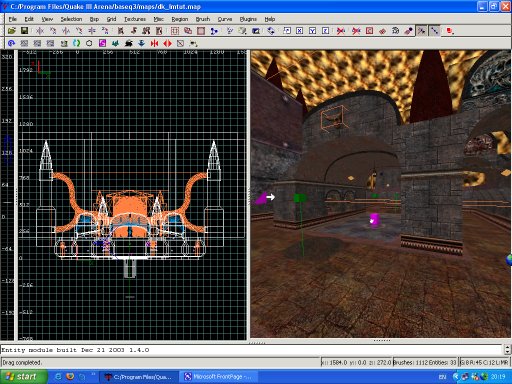This screenshot has width=512, height=384.
Task: Toggle the pressed weld patch points button
Action: pyautogui.click(x=422, y=31)
